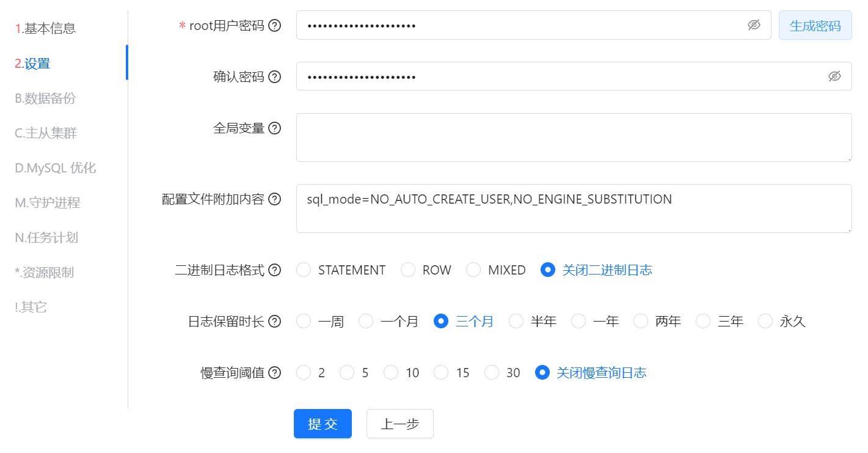
Task: Click help icon next to 配置文件附加内容
Action: click(x=275, y=199)
